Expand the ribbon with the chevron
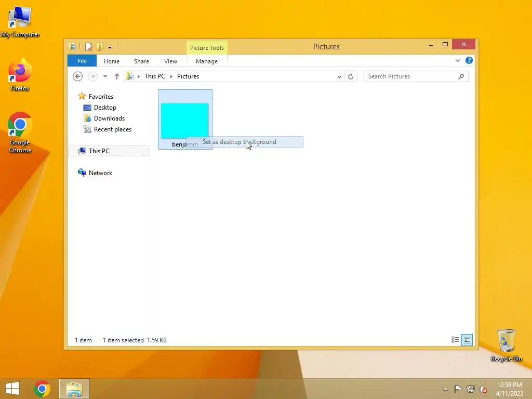The width and height of the screenshot is (532, 399). [x=457, y=60]
